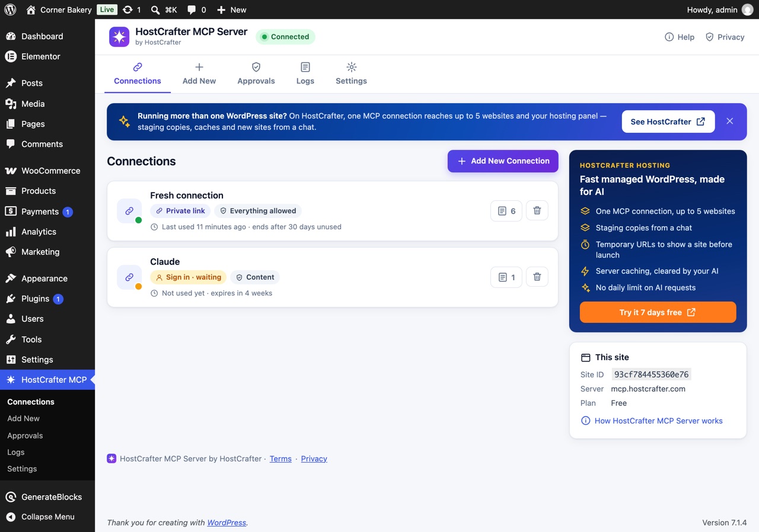Open How HostCrafter MCP Server works link
Screen dimensions: 759x532
tap(652, 421)
